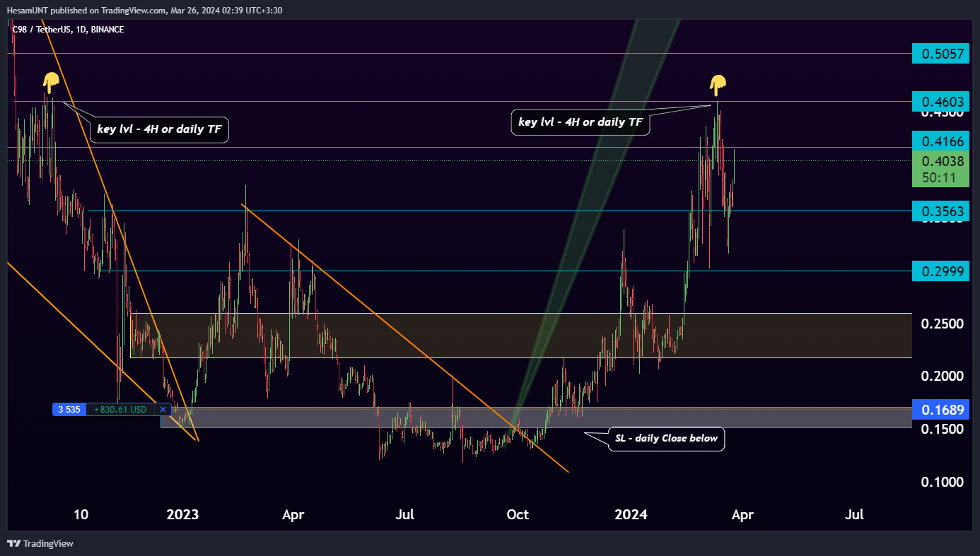This screenshot has width=980, height=556.
Task: Click the 2024 time axis label
Action: [631, 515]
